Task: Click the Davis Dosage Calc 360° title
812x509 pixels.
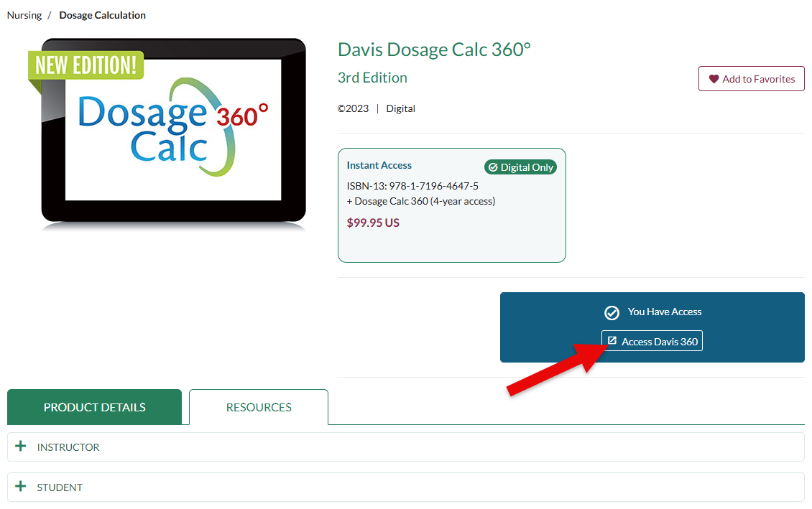Action: point(434,50)
